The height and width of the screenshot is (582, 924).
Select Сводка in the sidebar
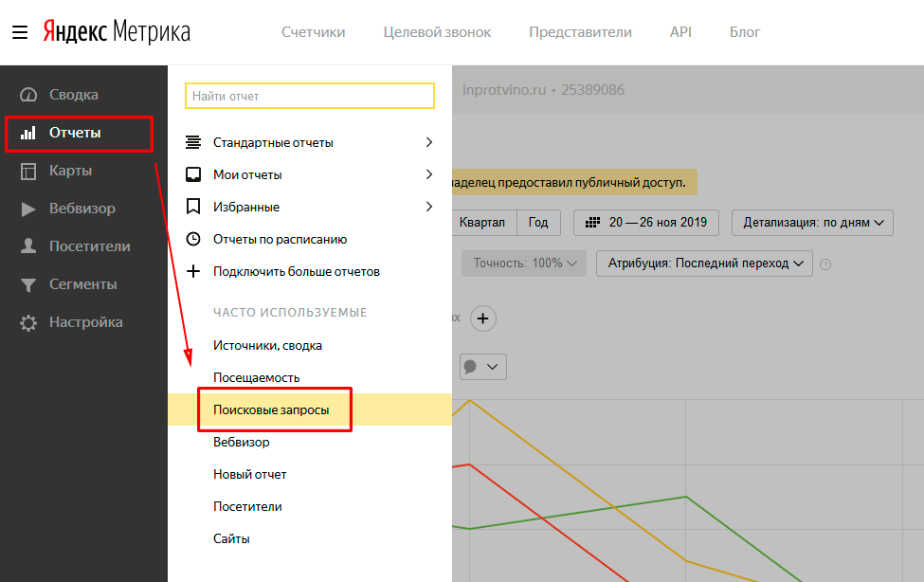pyautogui.click(x=74, y=95)
